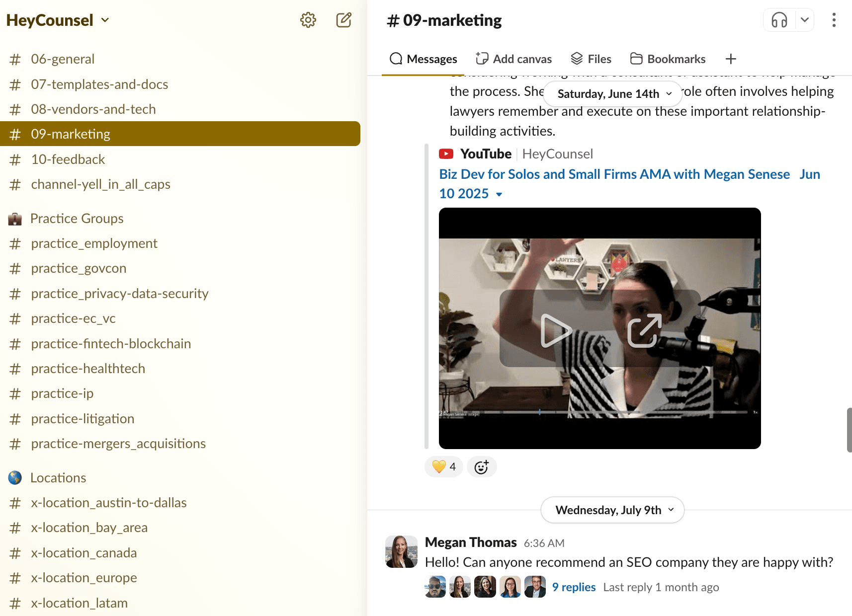View the 9 replies thread
Image resolution: width=852 pixels, height=616 pixels.
pyautogui.click(x=574, y=587)
